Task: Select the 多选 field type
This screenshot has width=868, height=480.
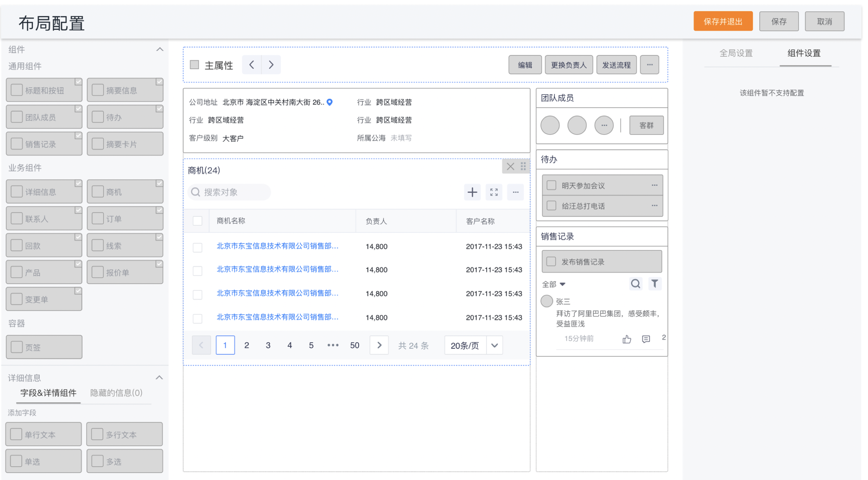Action: pyautogui.click(x=125, y=461)
